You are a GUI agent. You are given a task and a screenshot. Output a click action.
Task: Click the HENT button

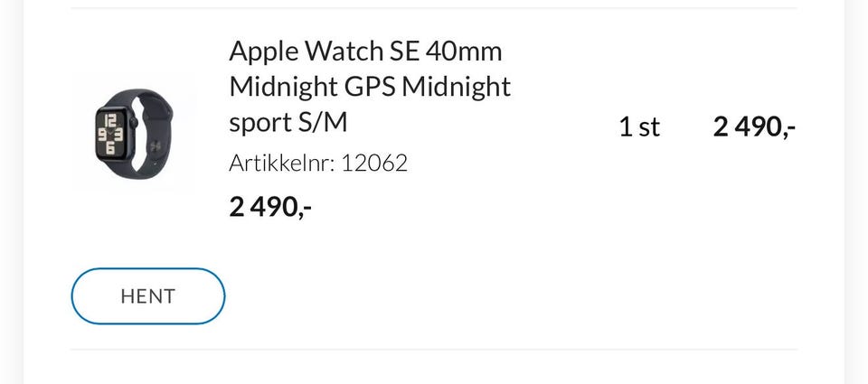coord(147,296)
